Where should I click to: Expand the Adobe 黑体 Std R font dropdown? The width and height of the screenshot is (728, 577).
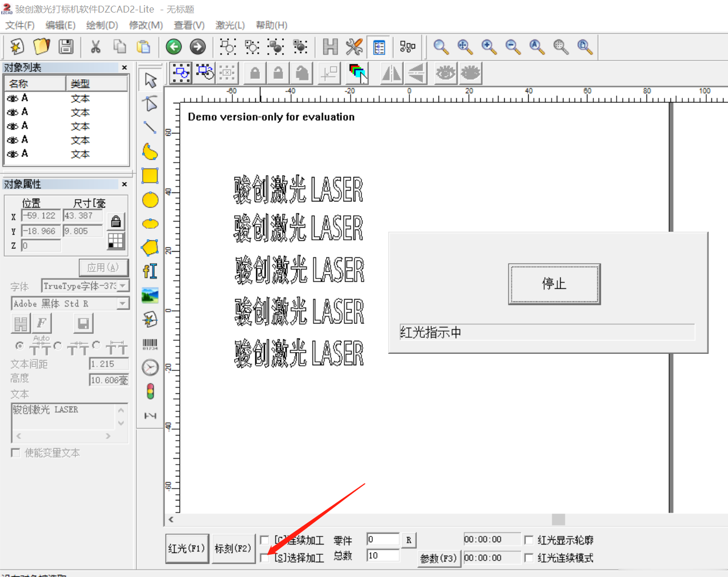click(x=123, y=304)
